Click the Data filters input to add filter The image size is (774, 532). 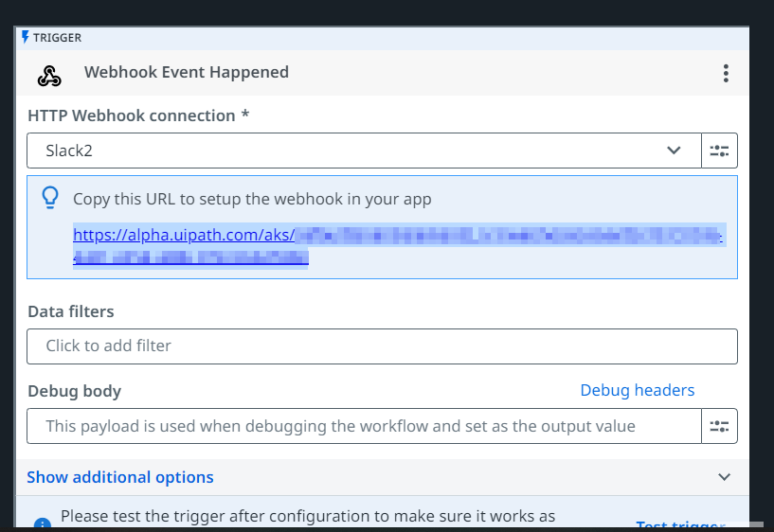pos(382,346)
